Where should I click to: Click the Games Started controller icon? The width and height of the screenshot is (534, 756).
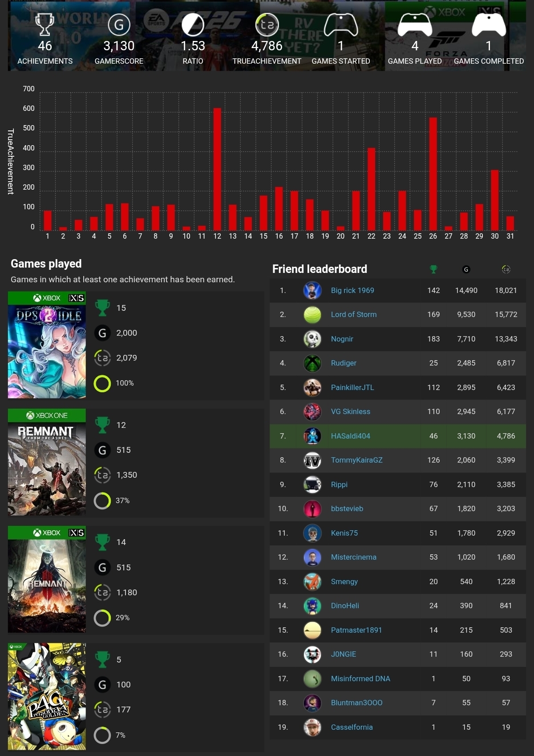341,24
